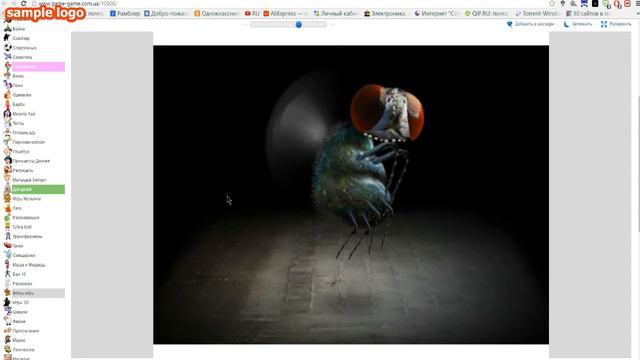The image size is (640, 360).
Task: Open the QIP.RU почта bookmark
Action: [x=487, y=13]
